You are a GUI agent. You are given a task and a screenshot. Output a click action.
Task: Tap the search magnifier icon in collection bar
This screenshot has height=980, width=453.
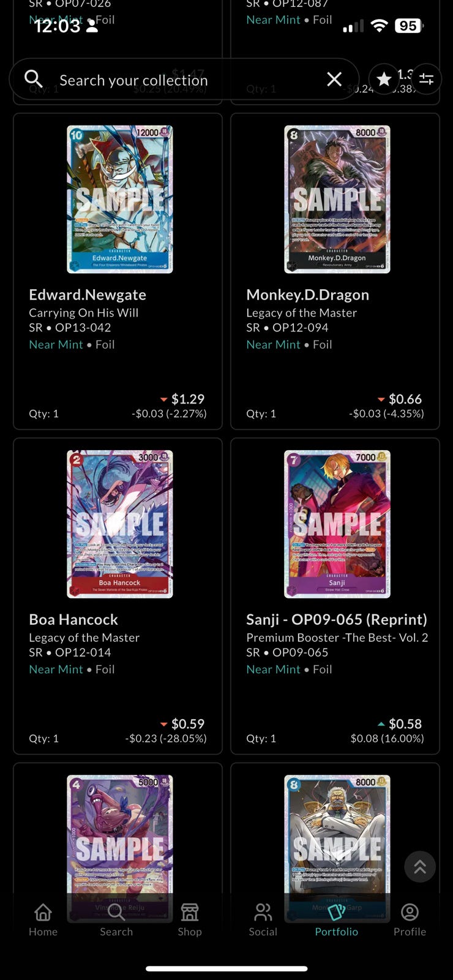coord(33,79)
